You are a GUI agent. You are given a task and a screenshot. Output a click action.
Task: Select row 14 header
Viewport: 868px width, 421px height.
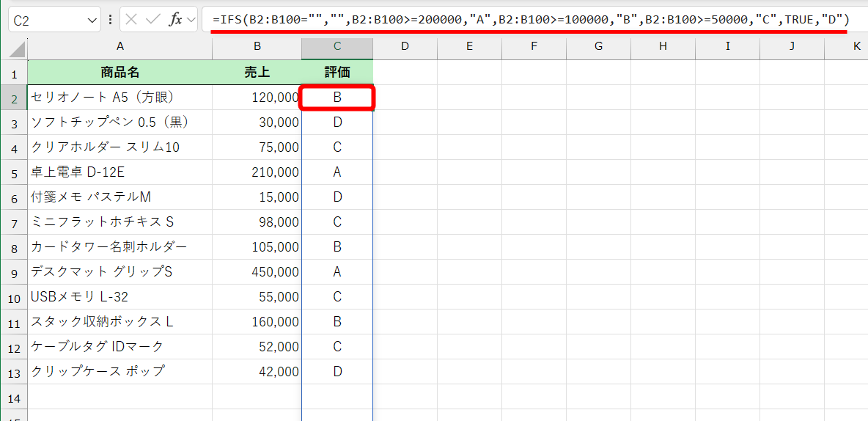tap(14, 397)
